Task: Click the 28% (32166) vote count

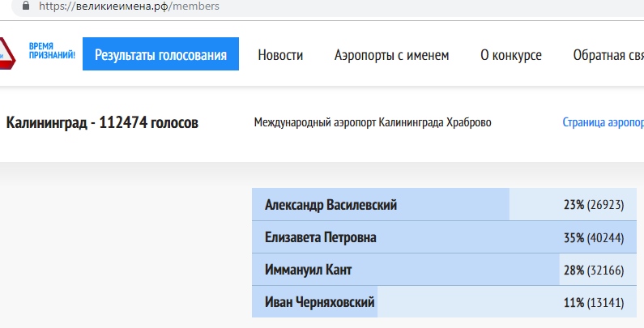Action: point(593,270)
